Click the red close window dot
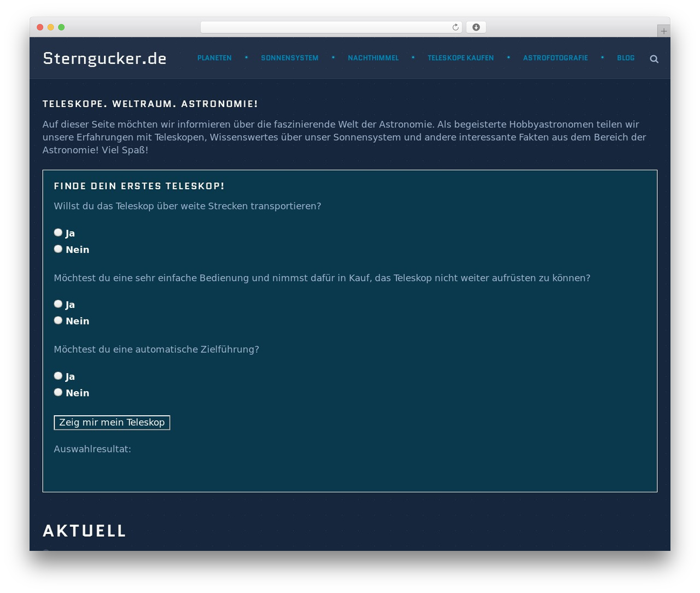The image size is (700, 593). click(40, 27)
